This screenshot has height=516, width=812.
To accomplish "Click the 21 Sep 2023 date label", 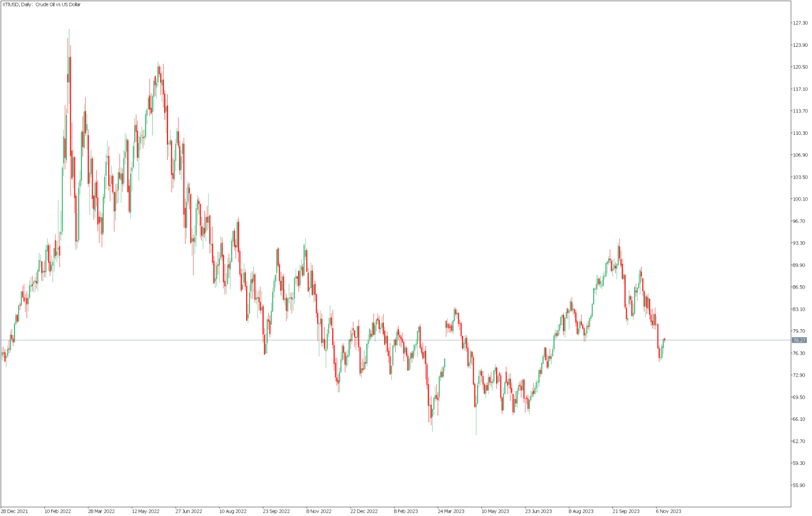I will coord(626,512).
